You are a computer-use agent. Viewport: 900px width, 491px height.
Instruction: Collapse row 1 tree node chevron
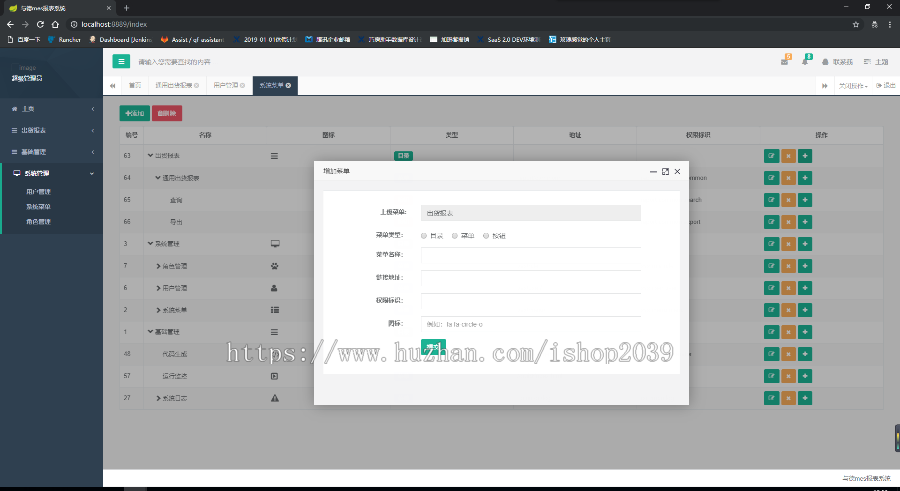(150, 332)
